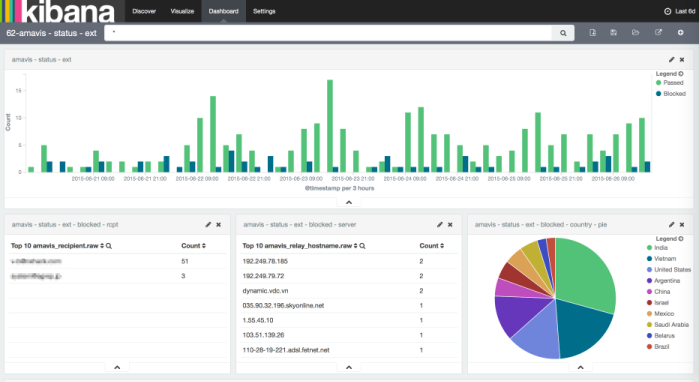
Task: Add a visualization plus icon
Action: (x=680, y=33)
